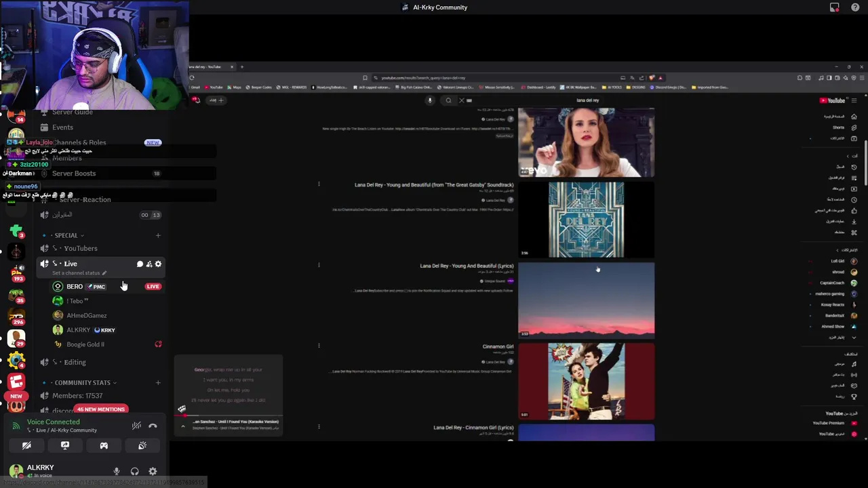Edit Set a channel status pencil

point(104,272)
